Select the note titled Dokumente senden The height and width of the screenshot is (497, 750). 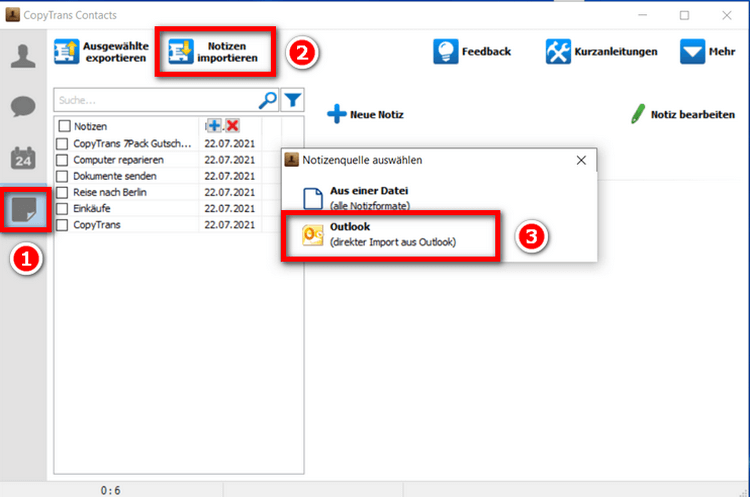(115, 176)
